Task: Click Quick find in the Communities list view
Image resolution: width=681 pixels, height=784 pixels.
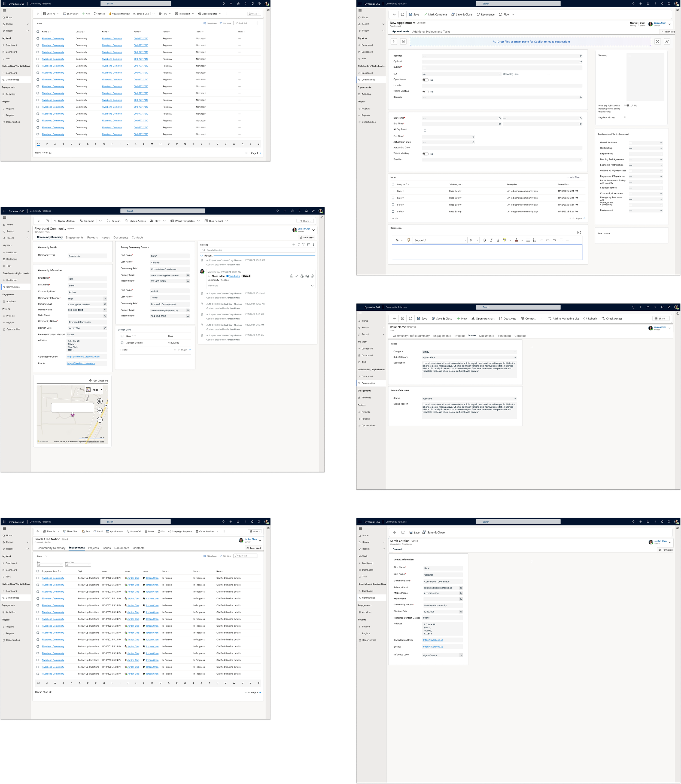Action: click(x=245, y=23)
